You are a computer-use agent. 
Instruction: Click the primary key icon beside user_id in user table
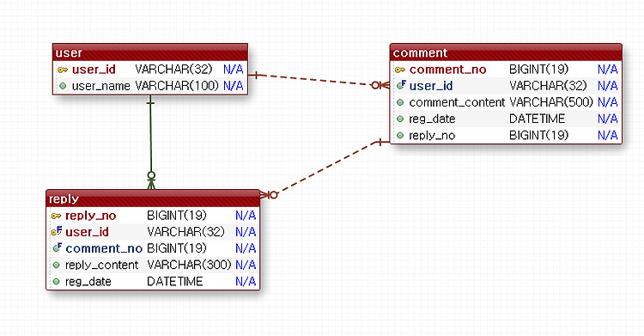pos(63,70)
